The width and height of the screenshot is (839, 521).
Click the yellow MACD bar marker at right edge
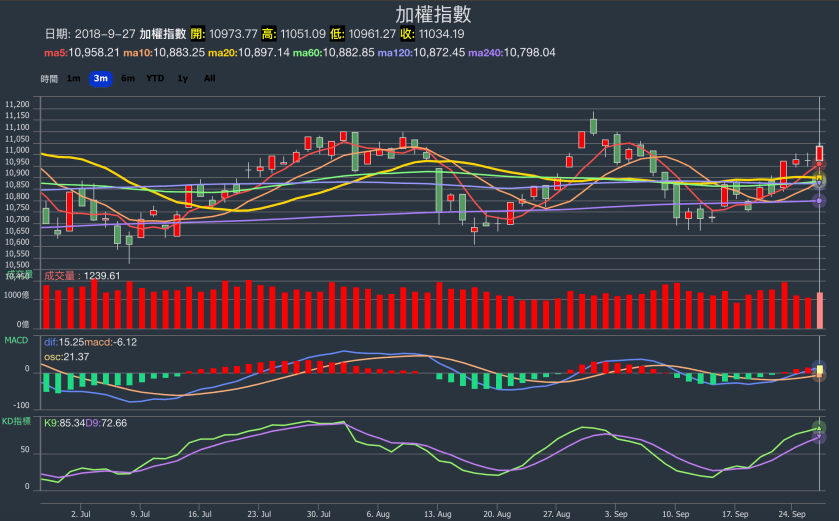point(819,370)
